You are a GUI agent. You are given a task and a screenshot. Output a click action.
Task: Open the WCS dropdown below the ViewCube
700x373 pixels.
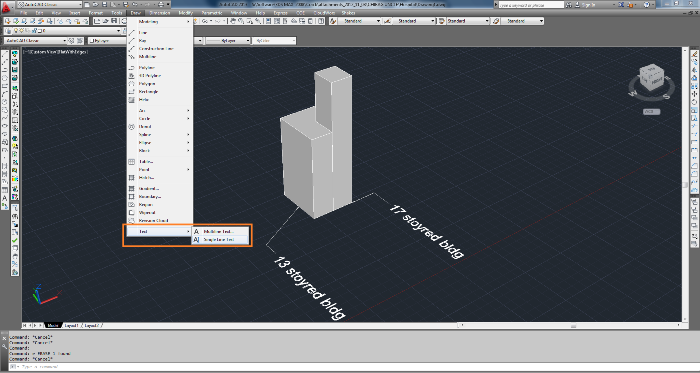[651, 112]
